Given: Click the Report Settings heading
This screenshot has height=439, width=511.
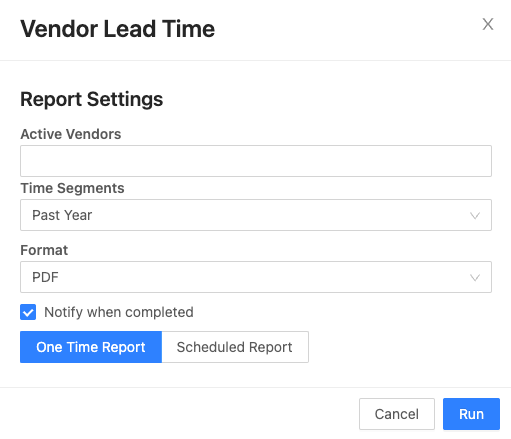Looking at the screenshot, I should 92,99.
